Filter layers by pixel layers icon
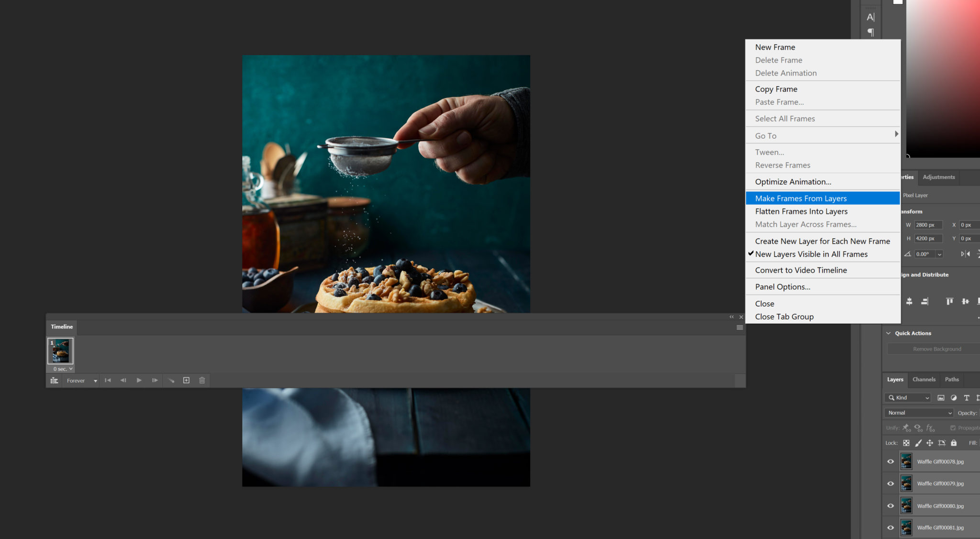The height and width of the screenshot is (539, 980). click(941, 398)
